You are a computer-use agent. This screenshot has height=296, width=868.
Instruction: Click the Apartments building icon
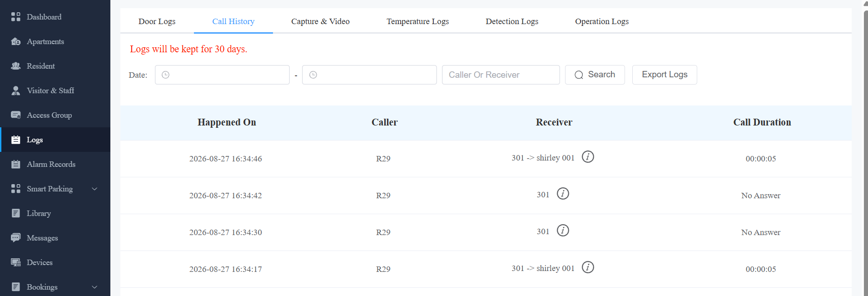click(x=16, y=41)
